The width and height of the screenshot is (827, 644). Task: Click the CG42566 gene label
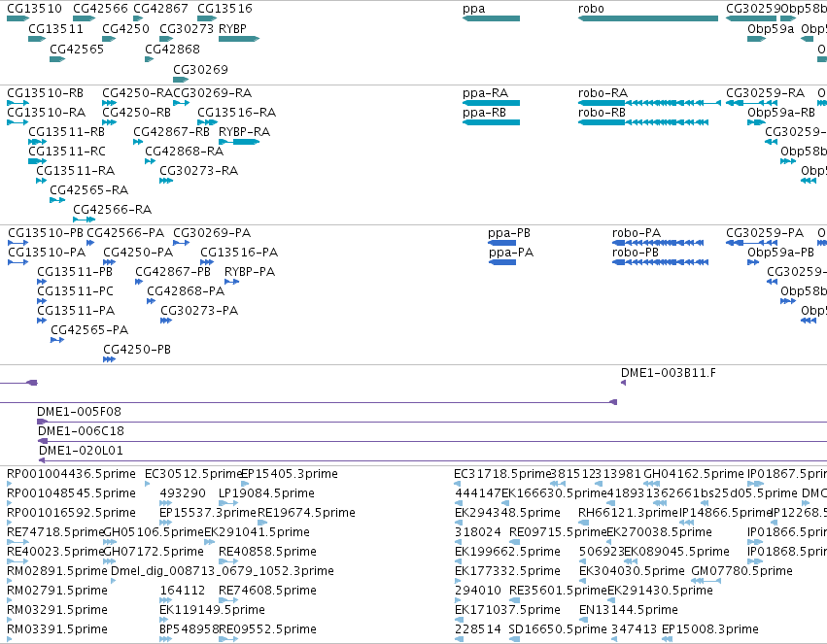pos(100,9)
